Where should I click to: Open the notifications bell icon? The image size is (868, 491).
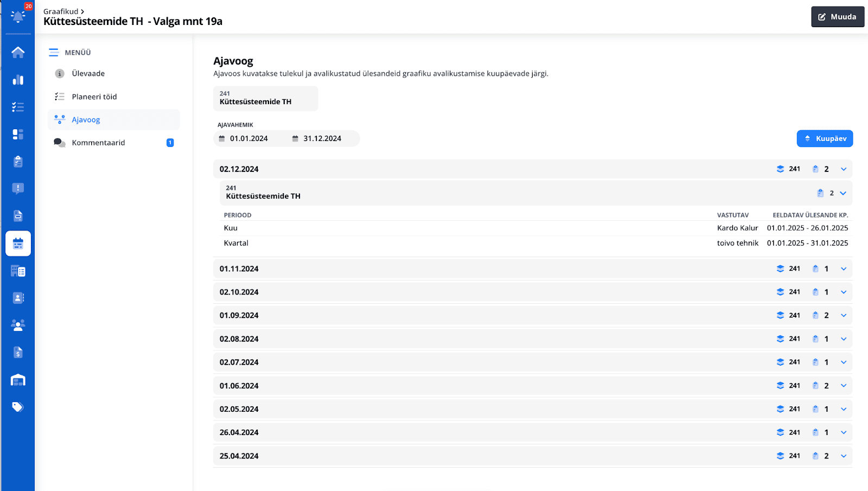coord(18,16)
